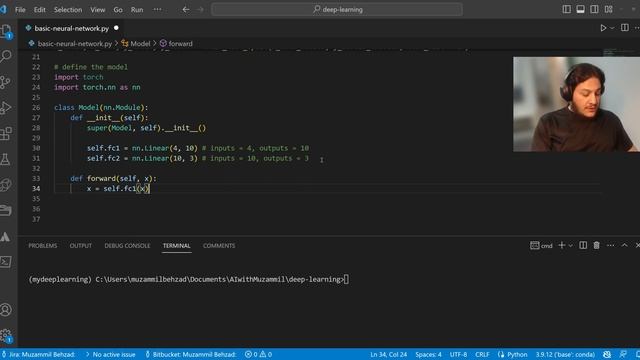Screen dimensions: 640x360
Task: Change Spaces: 4 indentation setting
Action: coord(428,354)
